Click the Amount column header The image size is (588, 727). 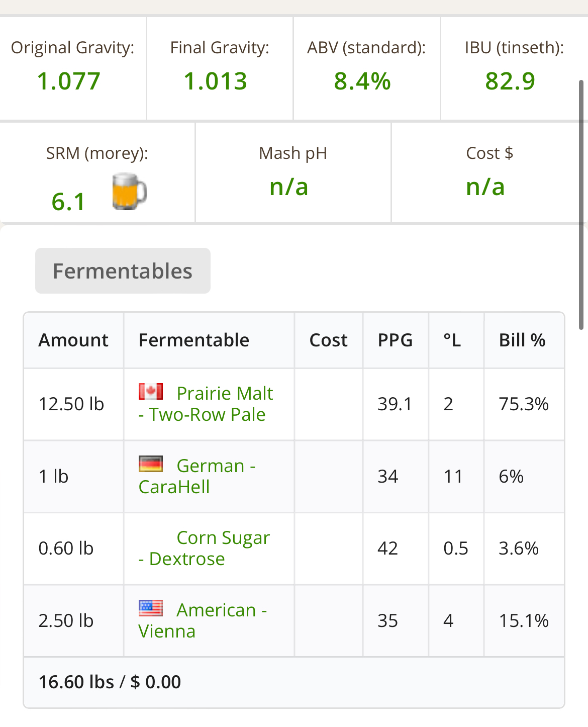[73, 340]
